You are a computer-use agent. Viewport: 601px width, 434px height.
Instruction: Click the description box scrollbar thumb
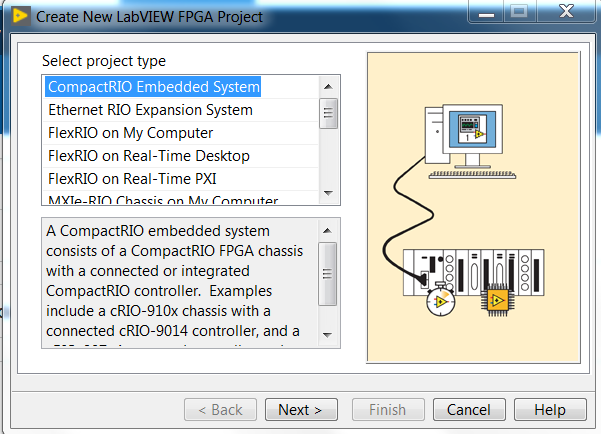pos(327,274)
